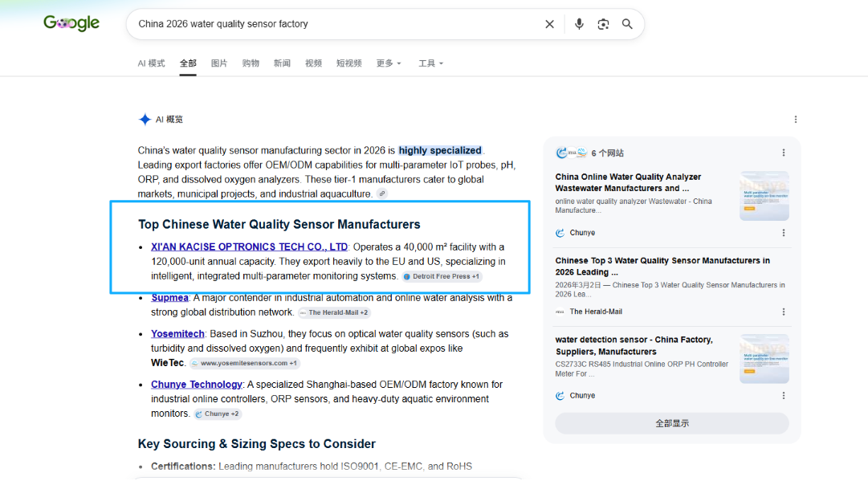The height and width of the screenshot is (485, 868).
Task: Open the 视频 videos tab
Action: pyautogui.click(x=313, y=63)
